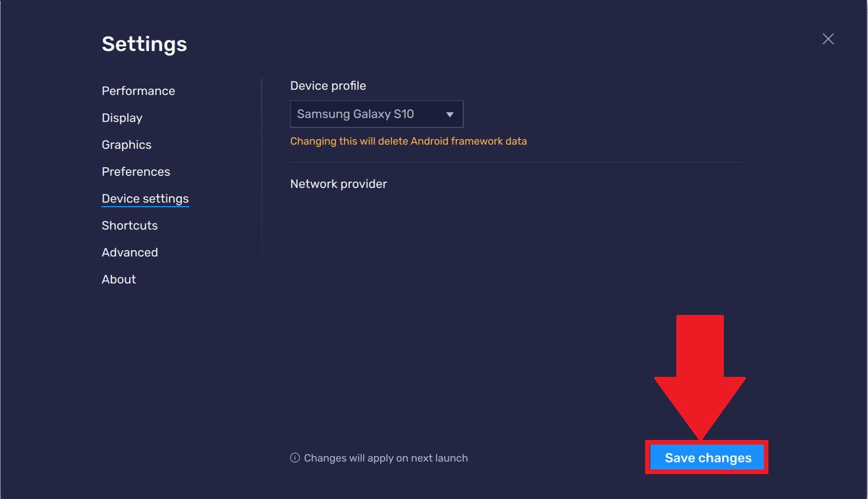
Task: Click the Settings title
Action: 145,45
